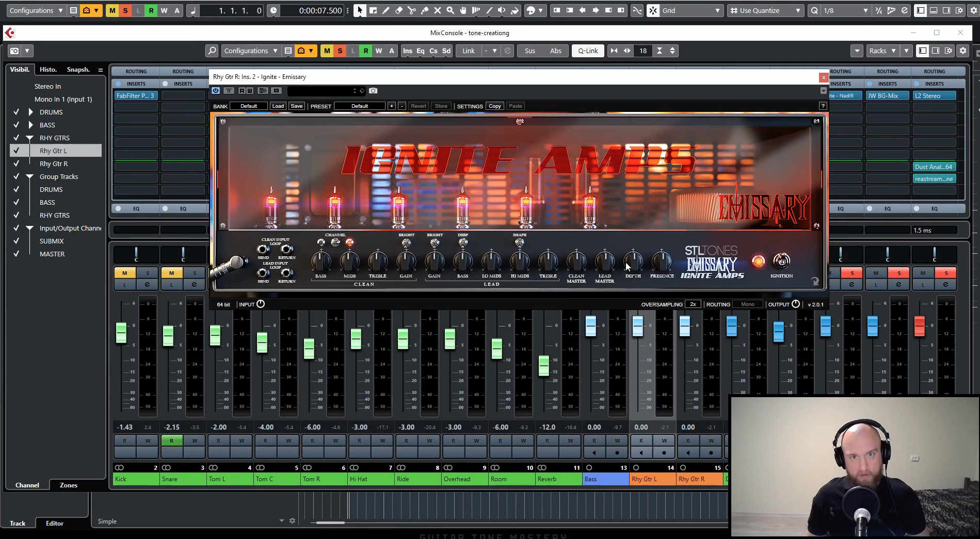Collapse the Group Tracks folder
This screenshot has width=980, height=539.
(29, 176)
